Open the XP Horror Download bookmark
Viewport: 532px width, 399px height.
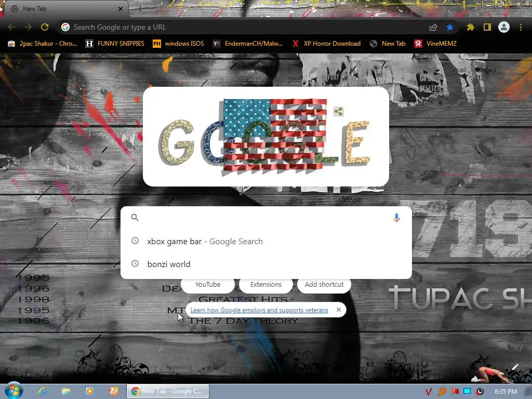(x=326, y=44)
